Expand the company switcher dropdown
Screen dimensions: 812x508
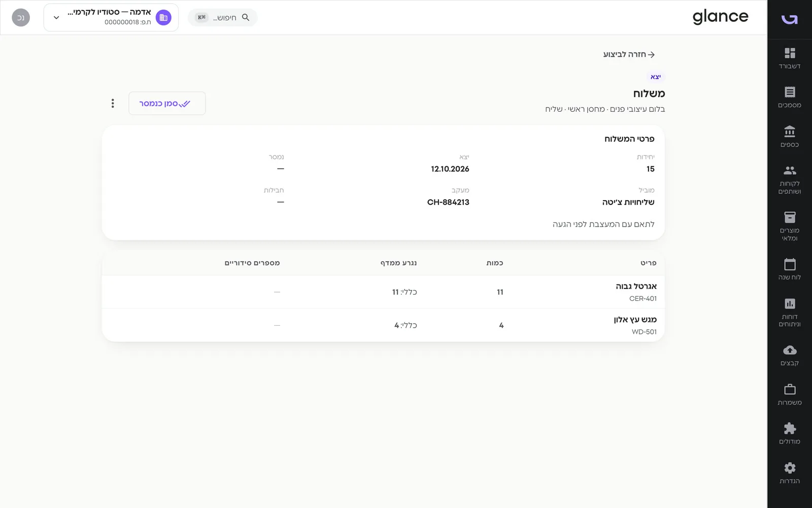coord(56,17)
